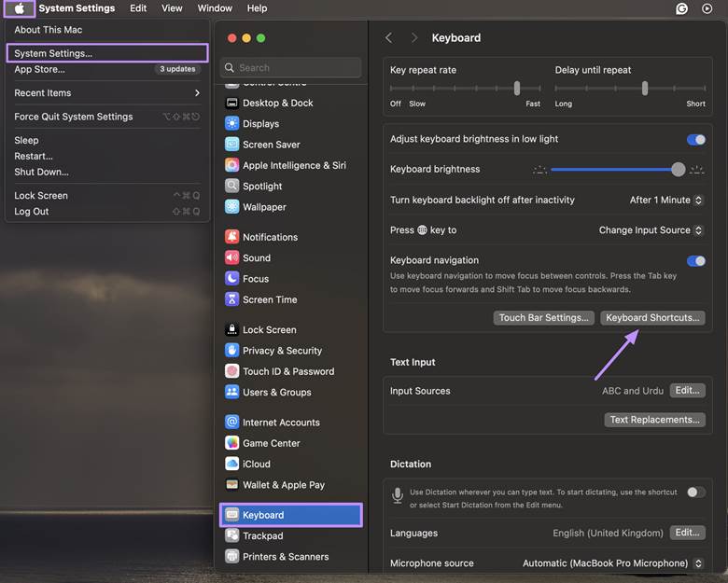Go back with the left chevron
The image size is (728, 583).
[x=389, y=38]
